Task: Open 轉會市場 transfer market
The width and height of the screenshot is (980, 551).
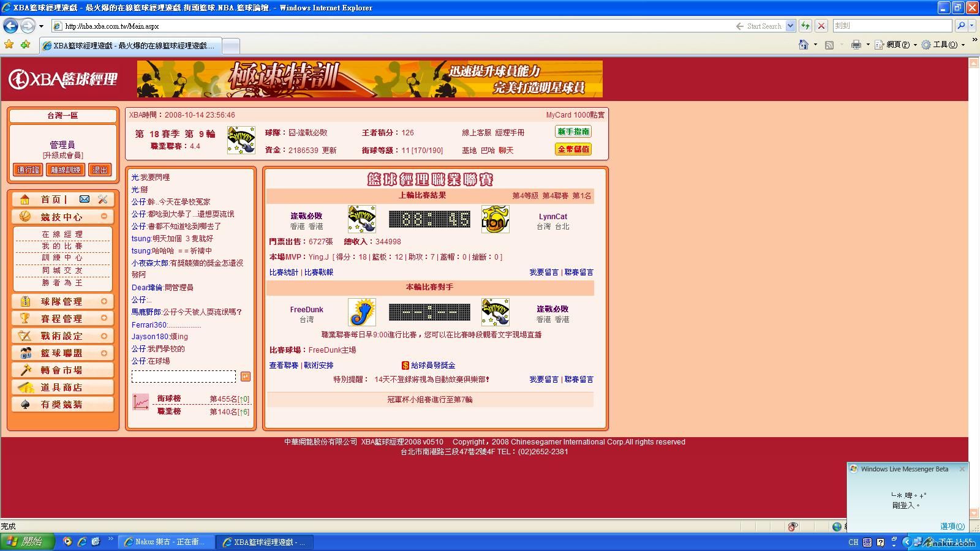Action: (62, 370)
